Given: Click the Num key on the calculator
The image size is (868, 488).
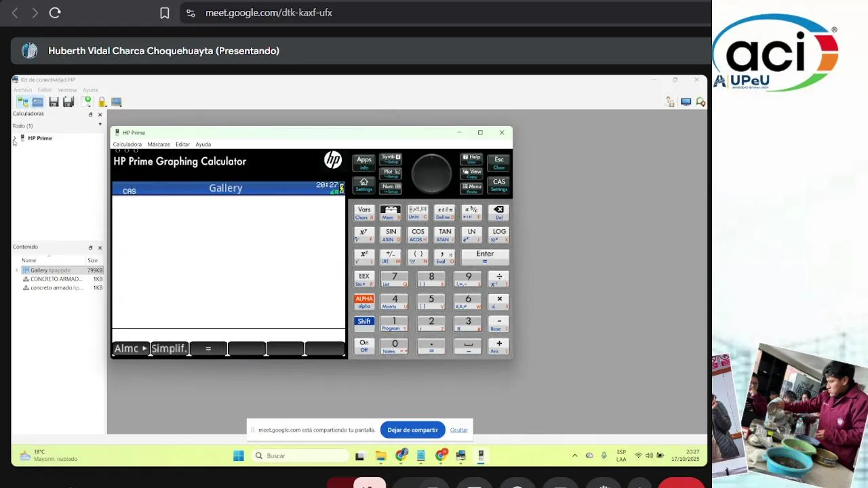Looking at the screenshot, I should (391, 188).
